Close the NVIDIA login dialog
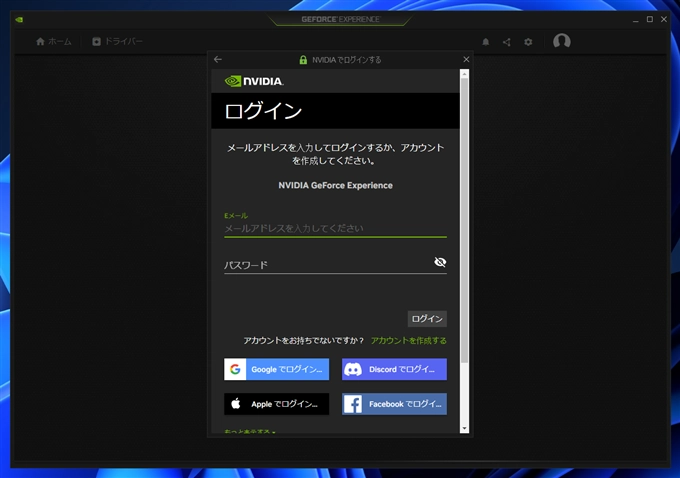Image resolution: width=680 pixels, height=478 pixels. tap(466, 59)
